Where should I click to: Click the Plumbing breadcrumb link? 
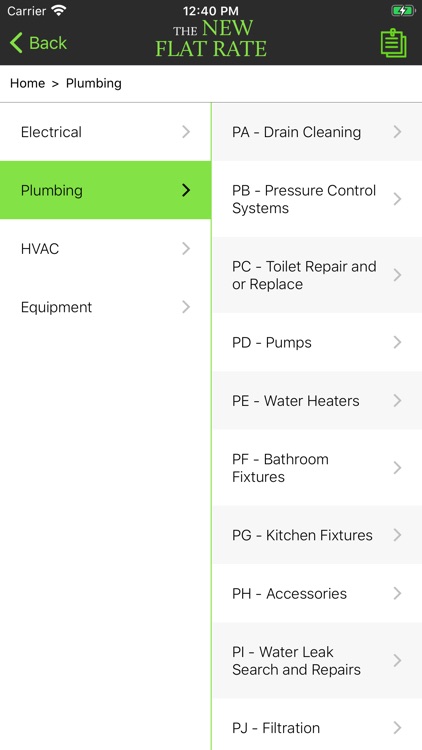tap(94, 83)
